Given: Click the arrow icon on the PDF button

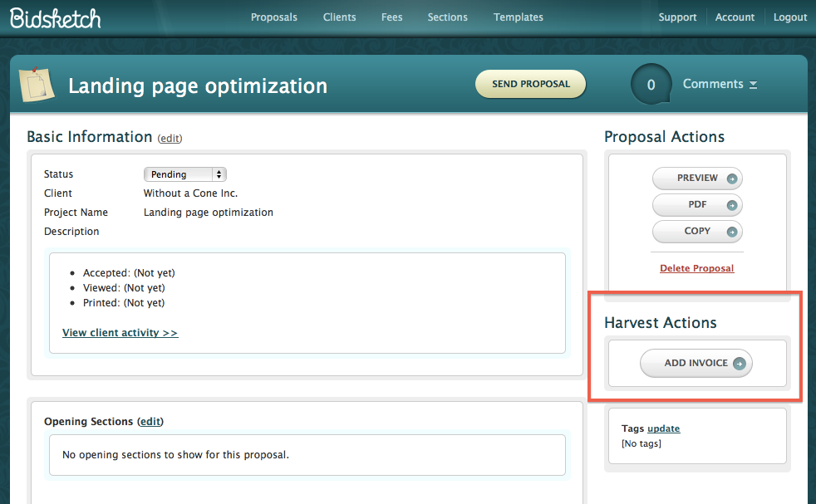Looking at the screenshot, I should point(732,205).
